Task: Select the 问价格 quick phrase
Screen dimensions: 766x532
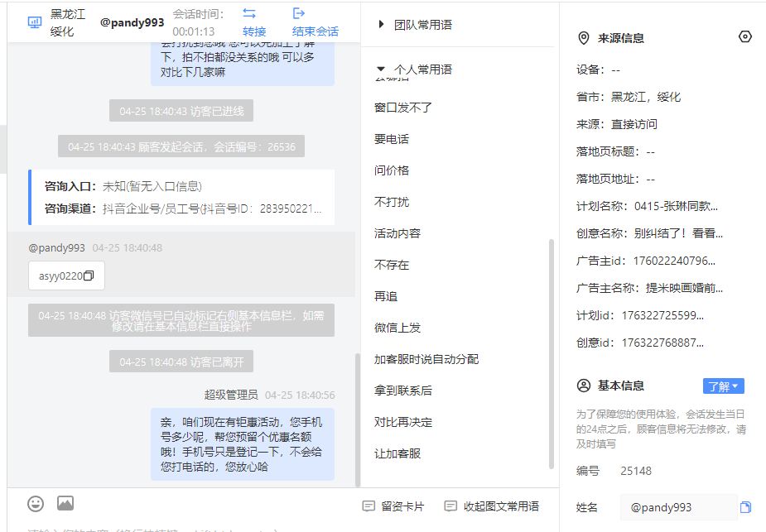Action: (x=392, y=170)
